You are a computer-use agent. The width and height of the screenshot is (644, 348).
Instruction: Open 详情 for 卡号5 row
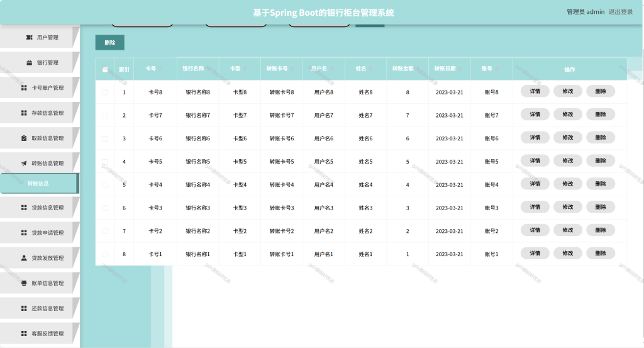pyautogui.click(x=535, y=160)
